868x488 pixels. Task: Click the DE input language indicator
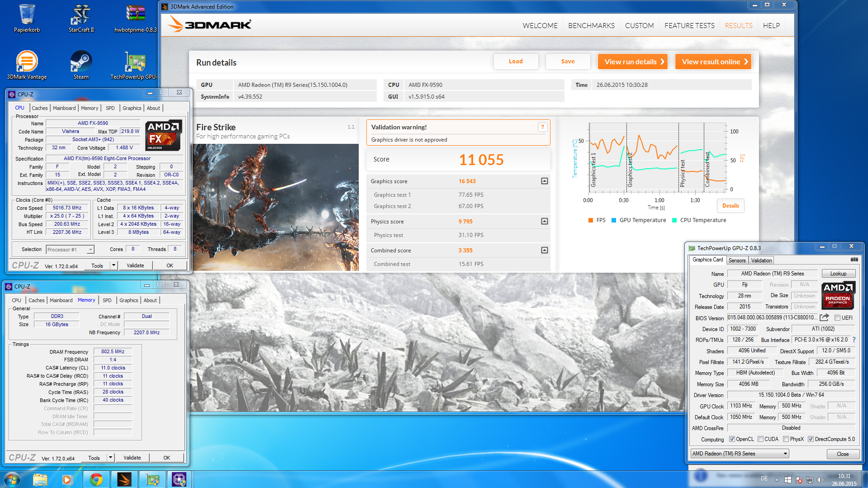coord(764,479)
